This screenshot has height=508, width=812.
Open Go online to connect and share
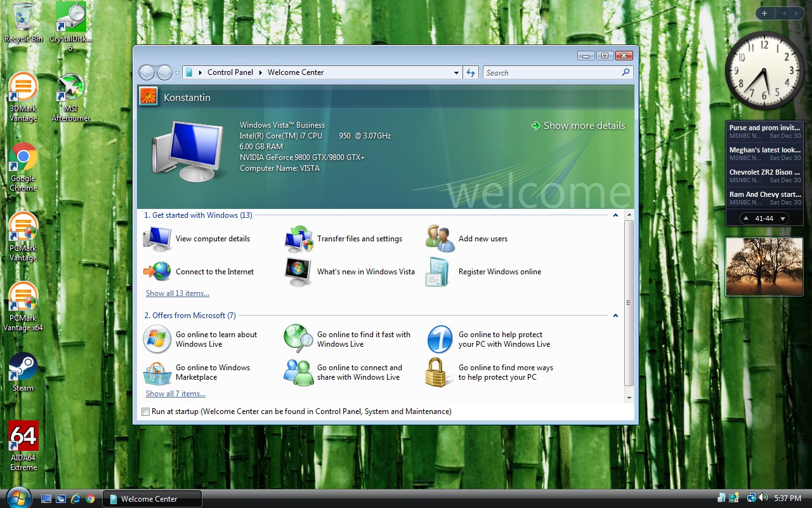tap(343, 372)
